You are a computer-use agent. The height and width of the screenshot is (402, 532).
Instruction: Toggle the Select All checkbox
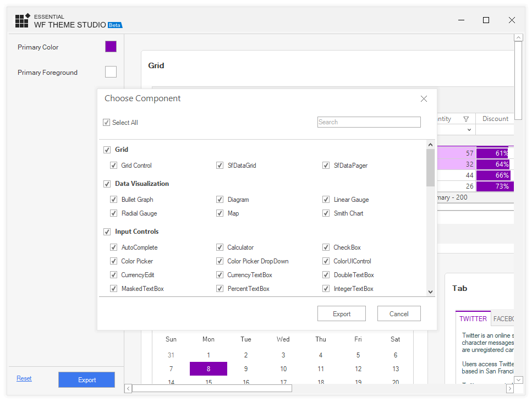[107, 123]
